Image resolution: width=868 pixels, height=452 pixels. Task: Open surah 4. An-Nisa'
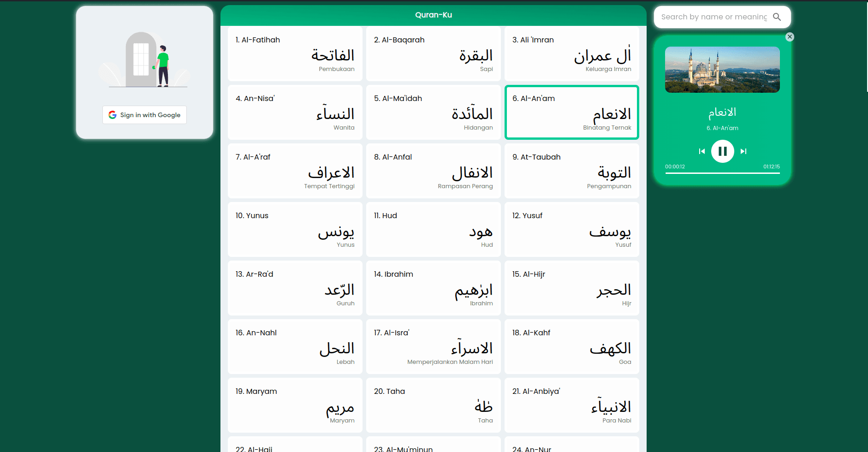click(295, 113)
